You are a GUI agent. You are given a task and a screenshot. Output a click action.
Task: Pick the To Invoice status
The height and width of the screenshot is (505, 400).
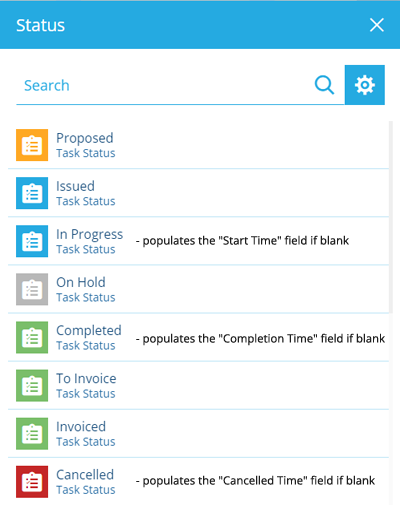[x=198, y=385]
